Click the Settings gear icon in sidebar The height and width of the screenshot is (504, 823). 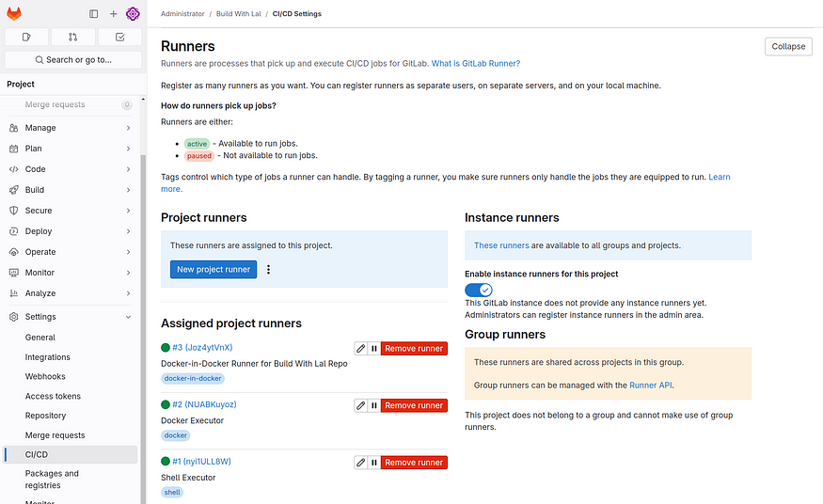14,317
